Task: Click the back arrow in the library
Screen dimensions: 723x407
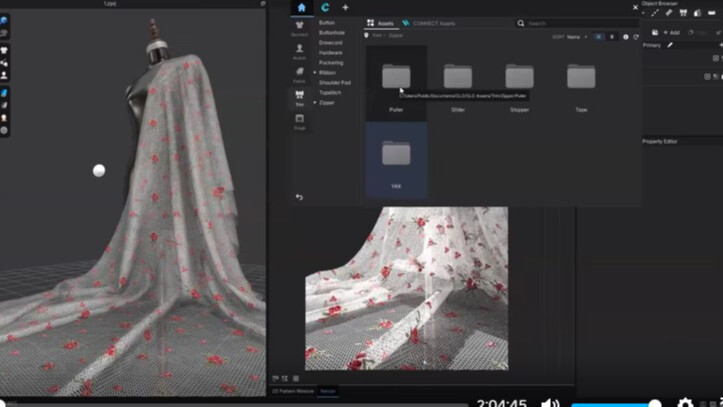Action: pyautogui.click(x=298, y=197)
